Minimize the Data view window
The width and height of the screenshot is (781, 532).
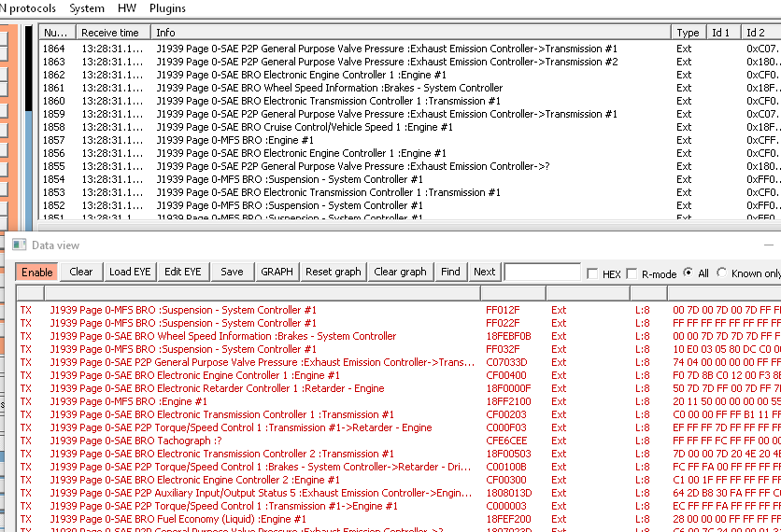(770, 245)
